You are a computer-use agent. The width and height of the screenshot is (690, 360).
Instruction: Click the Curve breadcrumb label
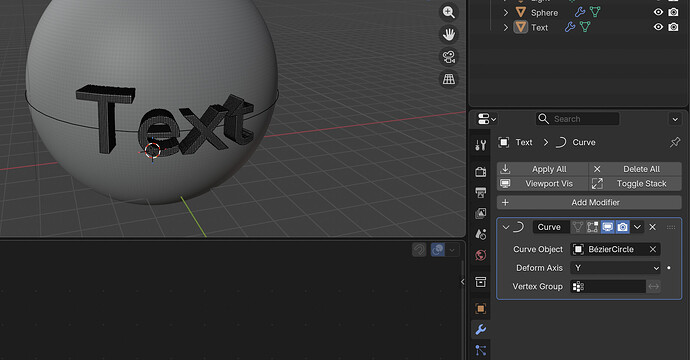tap(584, 142)
